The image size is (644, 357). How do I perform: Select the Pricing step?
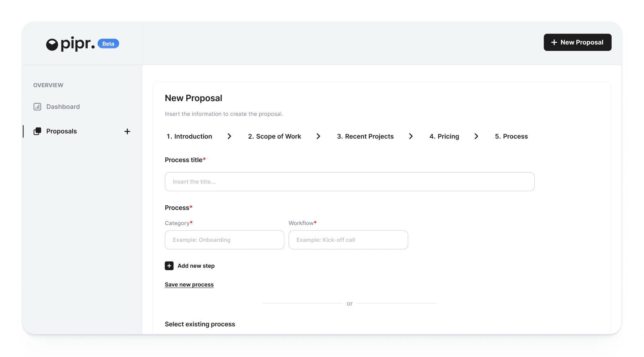tap(444, 136)
